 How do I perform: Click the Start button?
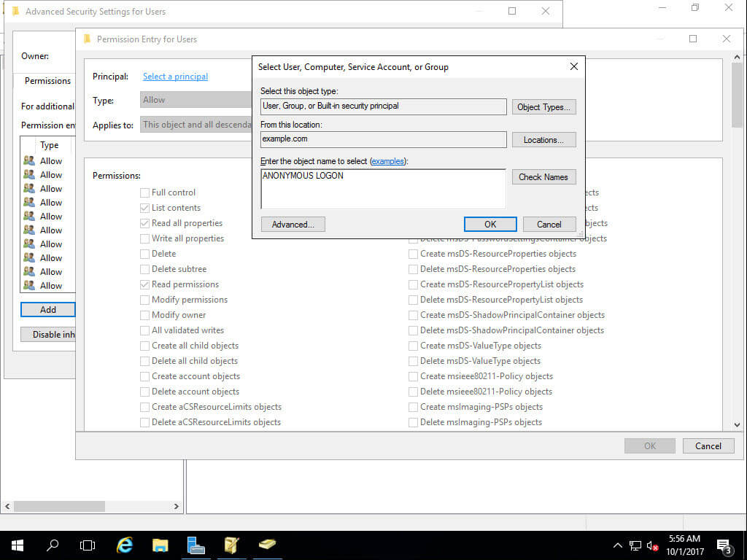(x=16, y=545)
